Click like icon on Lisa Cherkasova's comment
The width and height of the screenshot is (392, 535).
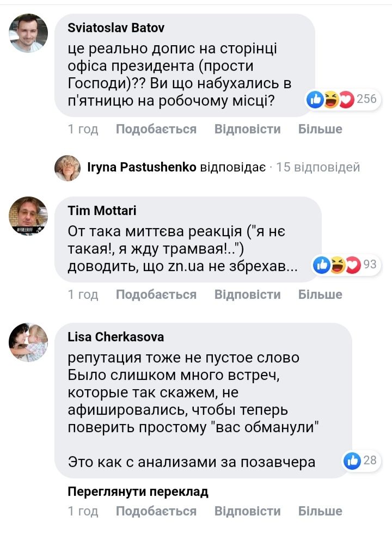pyautogui.click(x=353, y=460)
